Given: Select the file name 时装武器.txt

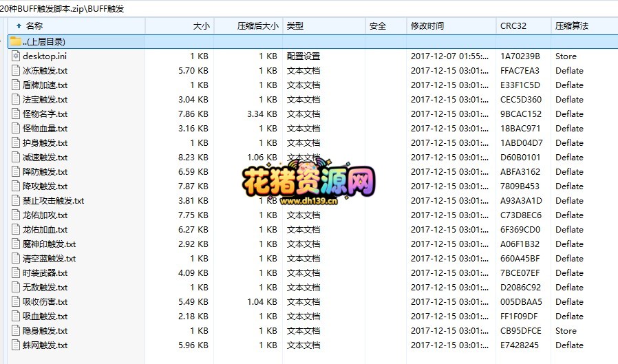Looking at the screenshot, I should 45,273.
